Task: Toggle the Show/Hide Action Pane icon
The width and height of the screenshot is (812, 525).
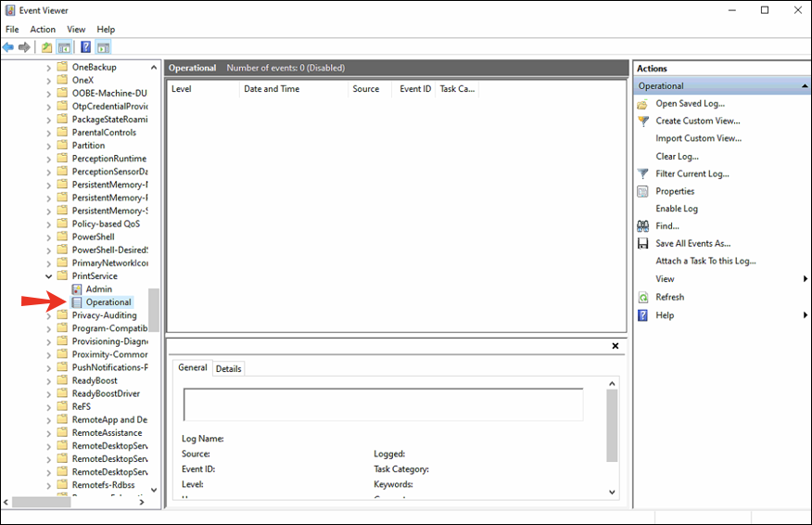Action: tap(103, 47)
